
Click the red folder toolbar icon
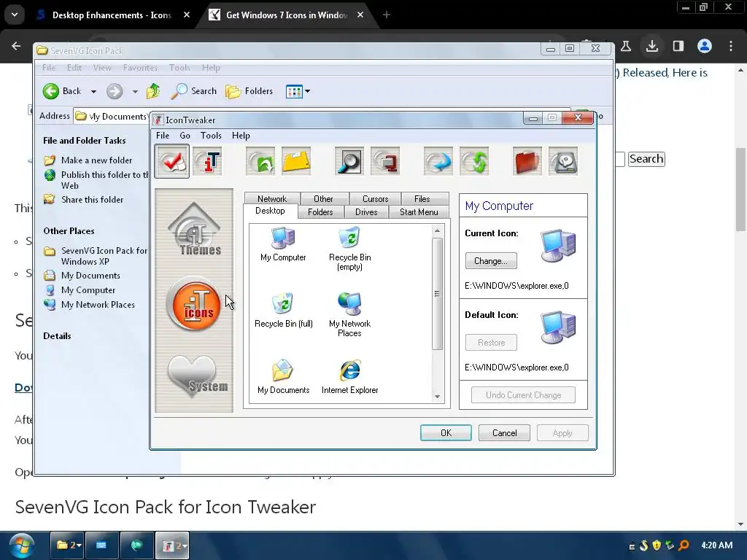pyautogui.click(x=527, y=161)
